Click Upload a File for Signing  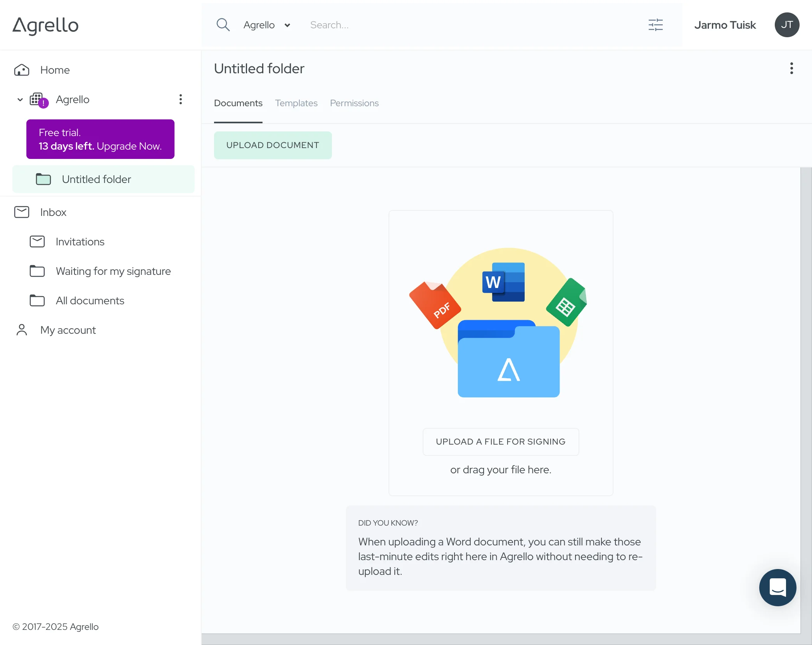tap(501, 441)
